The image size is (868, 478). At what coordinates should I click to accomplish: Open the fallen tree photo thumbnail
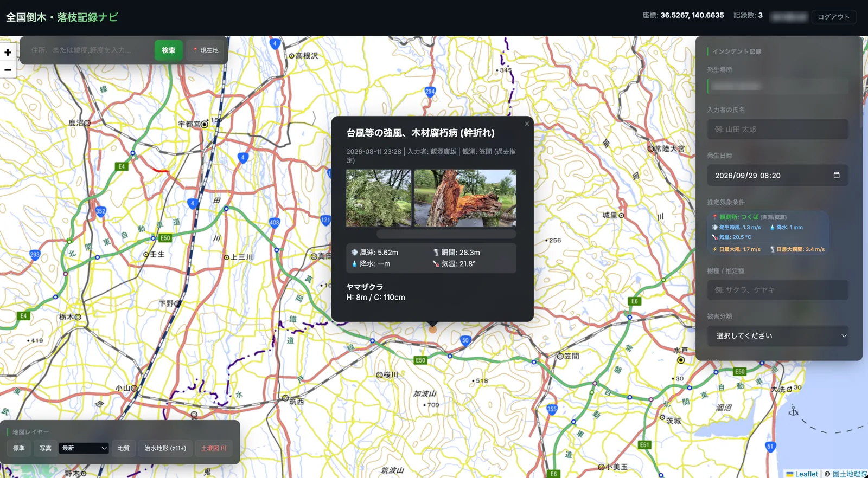pos(379,198)
